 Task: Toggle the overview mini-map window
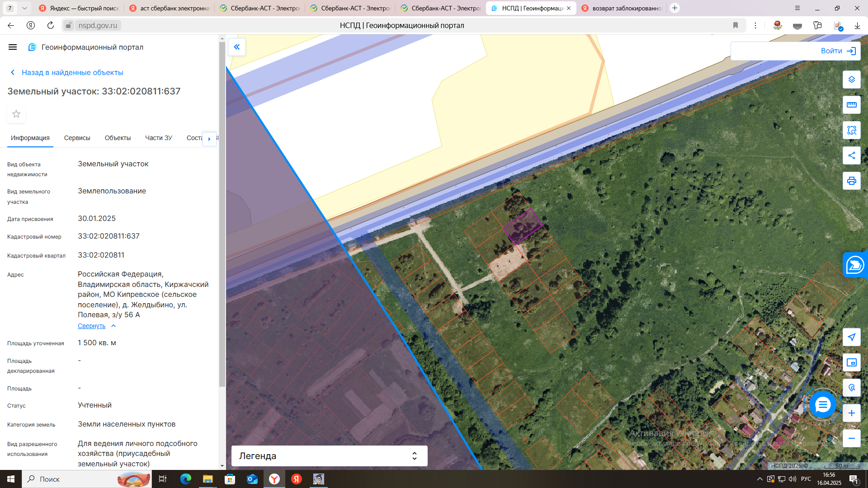pos(851,362)
